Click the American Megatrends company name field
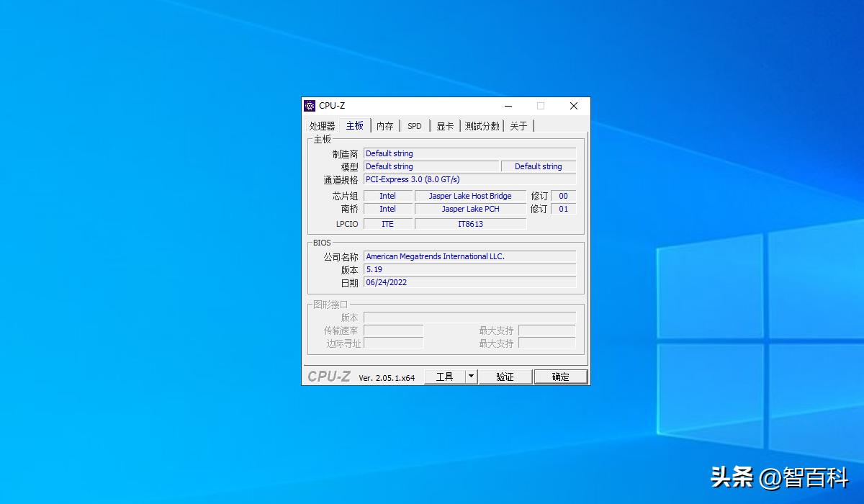Image resolution: width=864 pixels, height=504 pixels. (x=469, y=256)
